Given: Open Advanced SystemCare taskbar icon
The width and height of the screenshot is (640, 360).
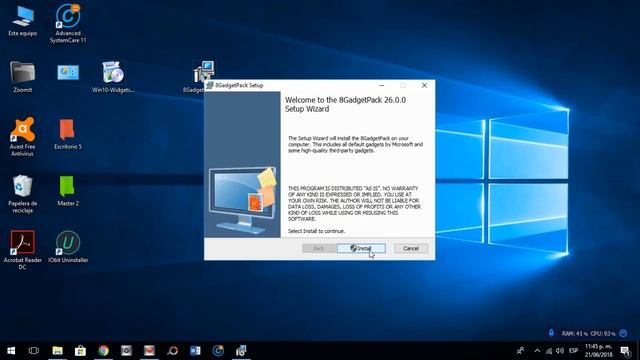Looking at the screenshot, I should (218, 351).
